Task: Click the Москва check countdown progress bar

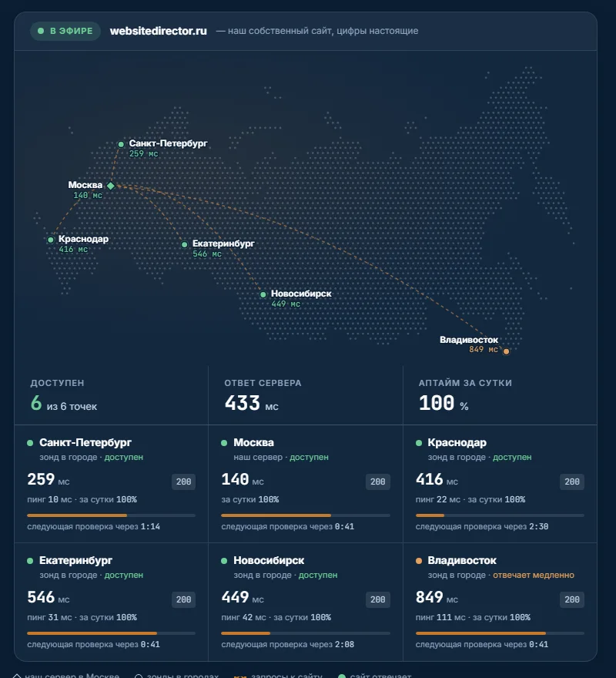Action: point(306,515)
